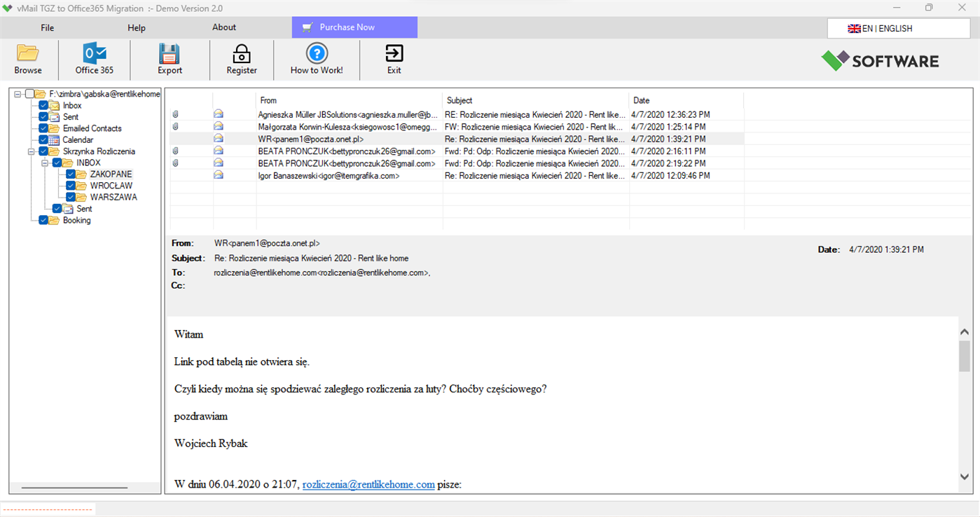
Task: Click the Export floppy disk icon
Action: point(170,55)
